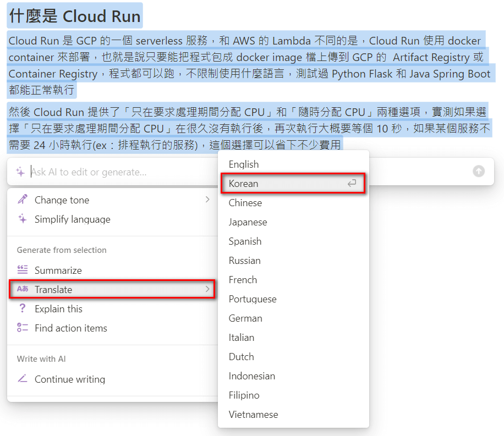Choose Portuguese from the language list
Image resolution: width=504 pixels, height=436 pixels.
coord(253,299)
